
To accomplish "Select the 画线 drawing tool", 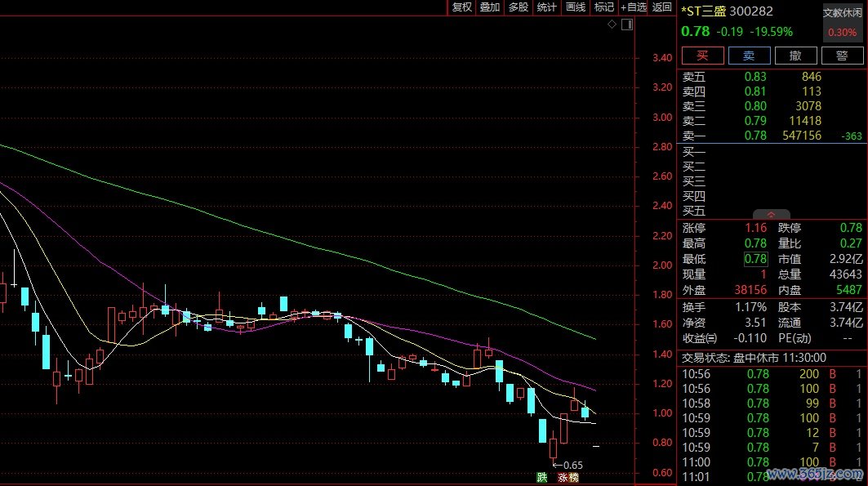I will tap(576, 7).
